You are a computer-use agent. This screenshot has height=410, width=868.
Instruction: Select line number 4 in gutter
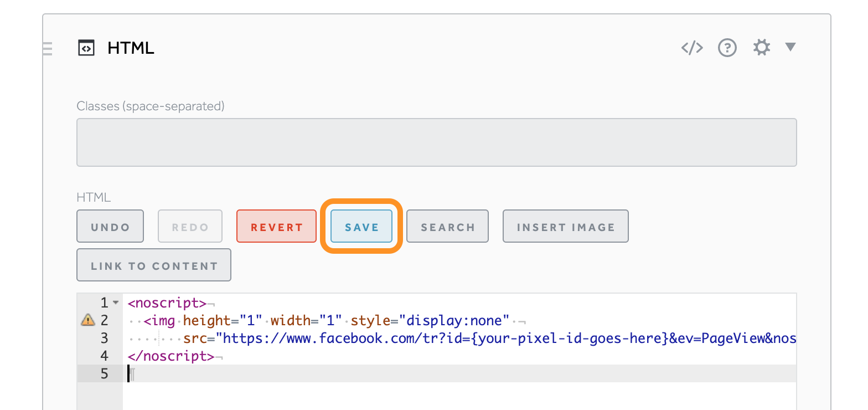click(x=105, y=356)
